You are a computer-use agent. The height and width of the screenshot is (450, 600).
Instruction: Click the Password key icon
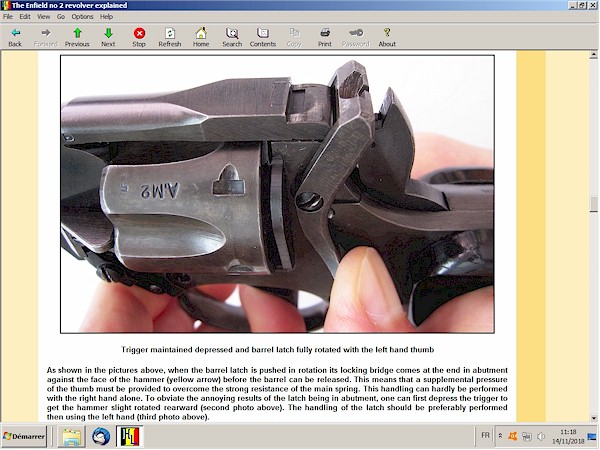pos(356,38)
